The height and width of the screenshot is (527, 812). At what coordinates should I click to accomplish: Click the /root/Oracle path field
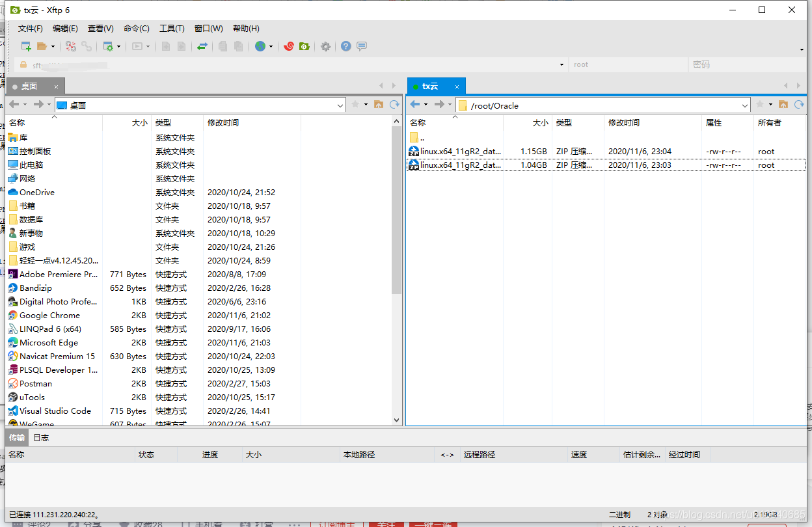pyautogui.click(x=603, y=105)
